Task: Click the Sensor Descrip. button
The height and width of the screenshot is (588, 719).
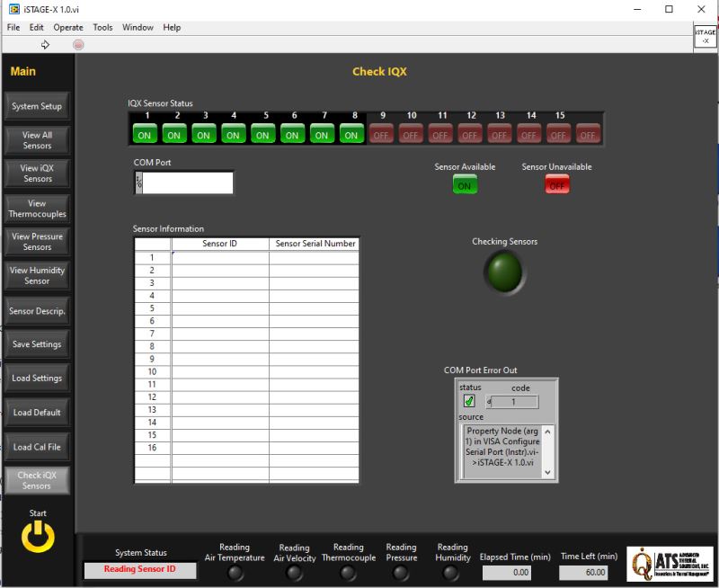Action: (37, 311)
